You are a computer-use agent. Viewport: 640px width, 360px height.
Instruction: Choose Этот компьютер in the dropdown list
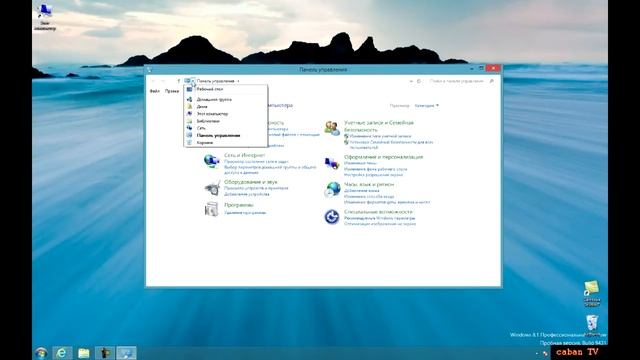[x=226, y=114]
